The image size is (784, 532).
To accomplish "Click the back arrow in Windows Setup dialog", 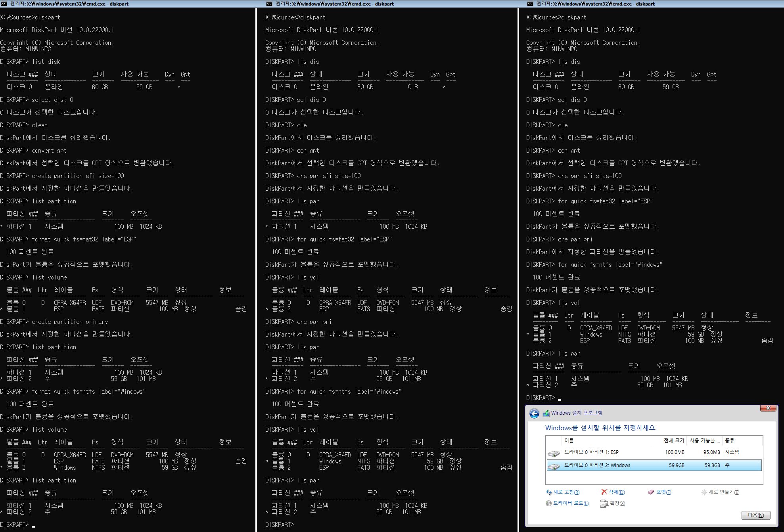I will coord(534,413).
